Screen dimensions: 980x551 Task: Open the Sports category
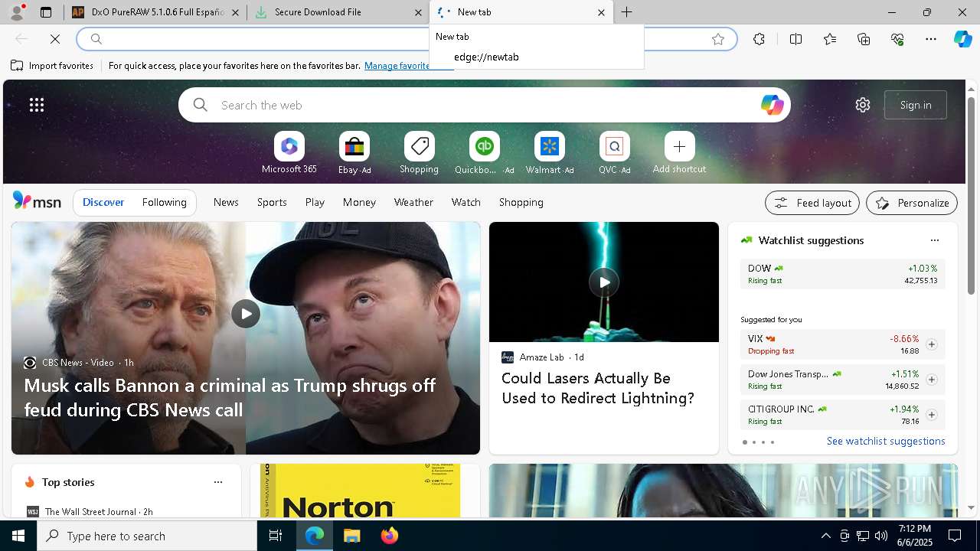(x=272, y=202)
